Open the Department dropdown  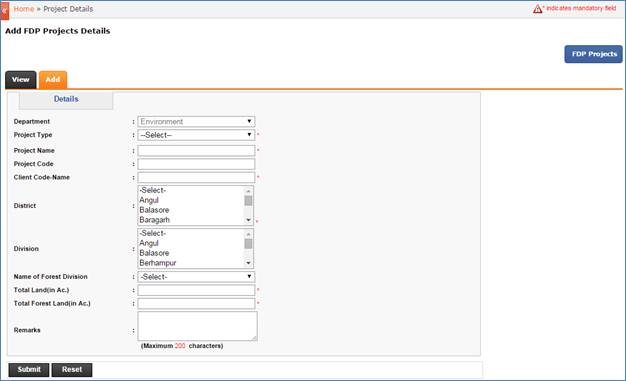pyautogui.click(x=196, y=121)
